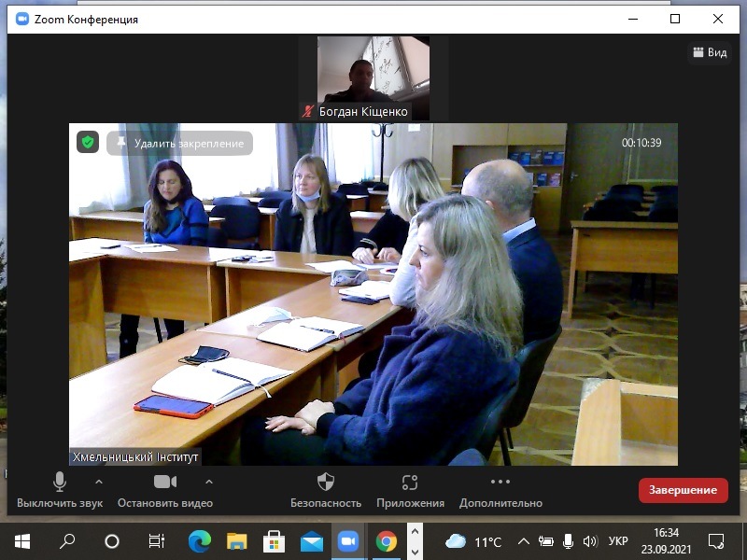Mute the microphone with Выключить звук
The image size is (747, 560).
pos(60,490)
